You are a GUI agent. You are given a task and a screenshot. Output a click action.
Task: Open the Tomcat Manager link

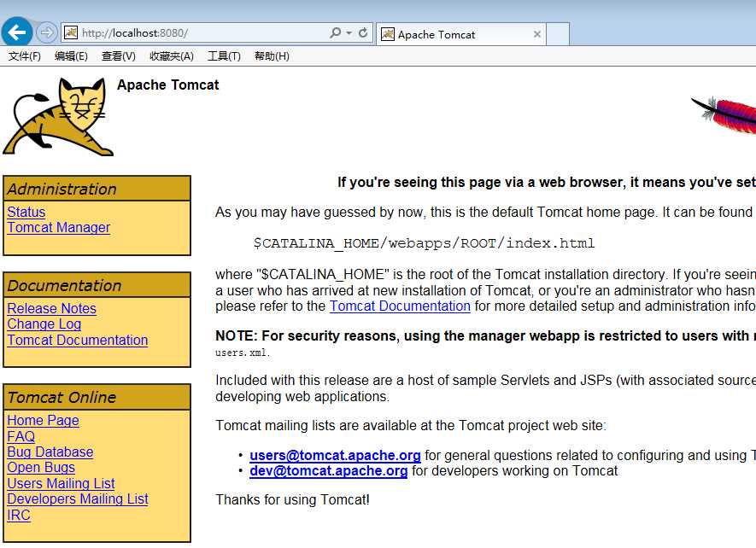[x=59, y=228]
